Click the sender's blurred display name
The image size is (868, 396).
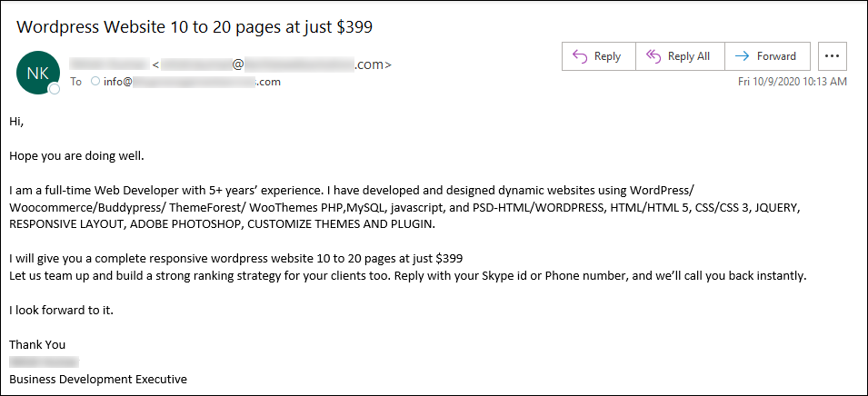(109, 64)
